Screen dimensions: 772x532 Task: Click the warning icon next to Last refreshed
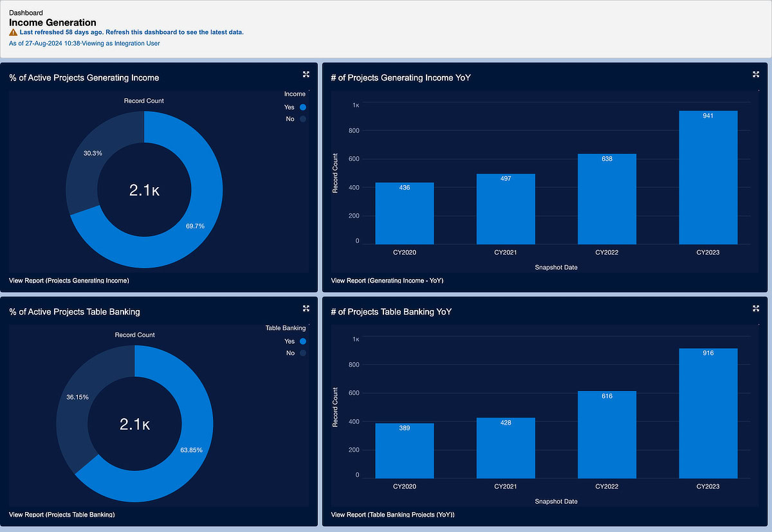coord(13,32)
